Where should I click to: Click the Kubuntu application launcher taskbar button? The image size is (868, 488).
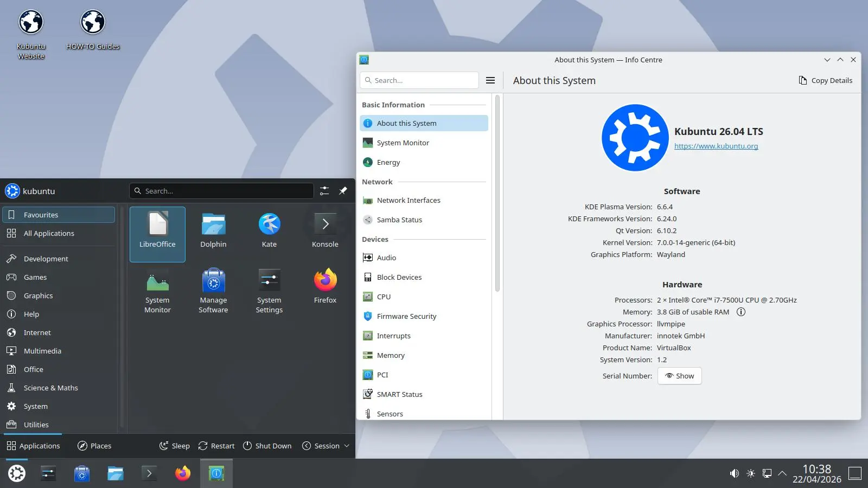tap(17, 473)
